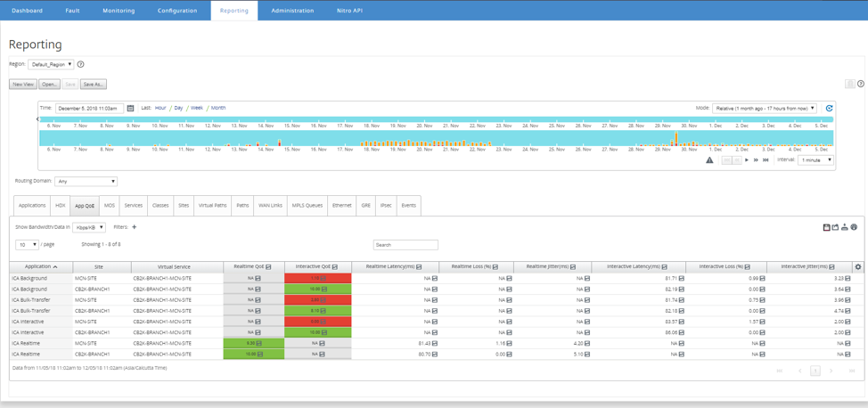
Task: Select the Last Hour link
Action: [160, 108]
